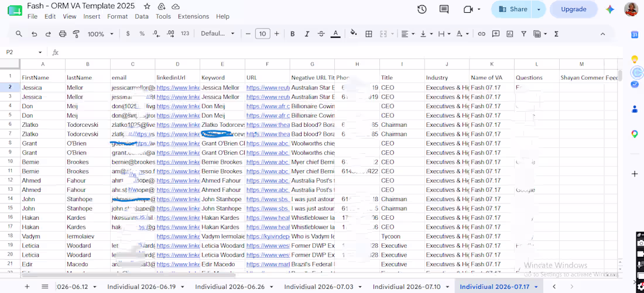Open the text color picker
644x293 pixels.
coord(335,34)
